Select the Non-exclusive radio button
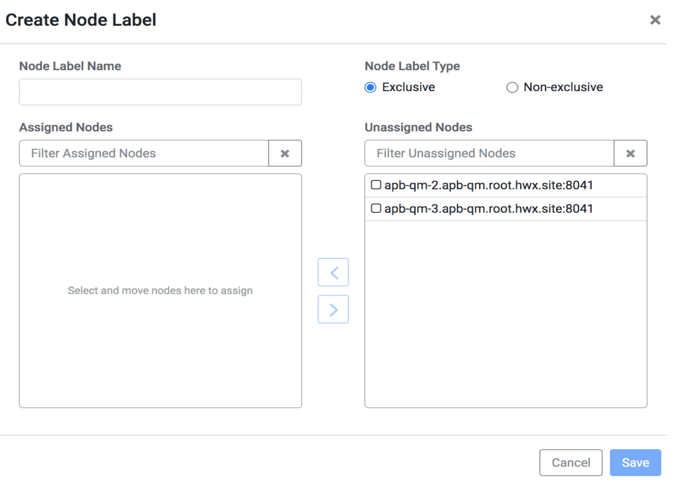Screen dimensions: 674x482 [512, 88]
